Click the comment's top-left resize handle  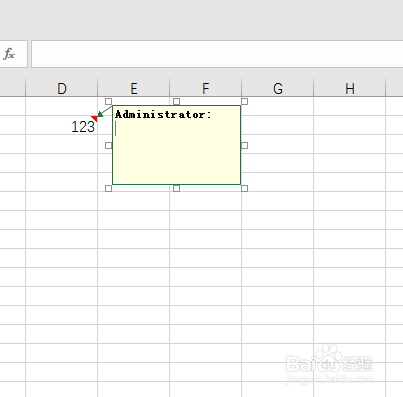(108, 101)
